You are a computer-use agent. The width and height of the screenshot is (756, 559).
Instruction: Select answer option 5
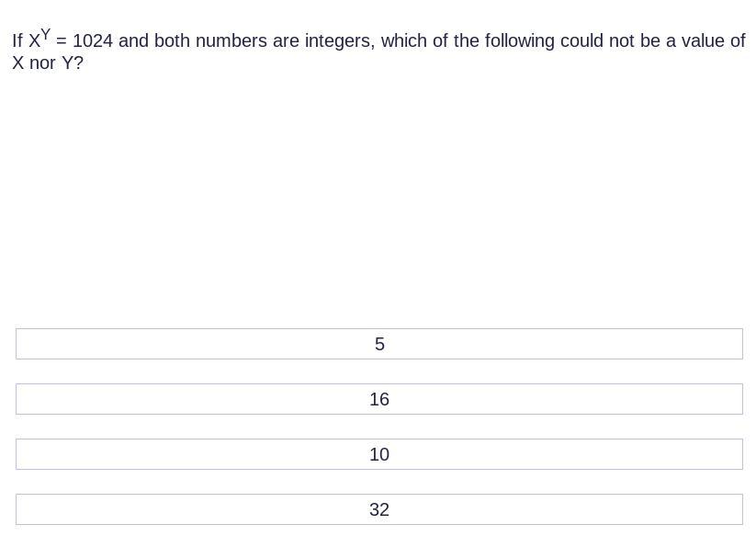tap(379, 344)
